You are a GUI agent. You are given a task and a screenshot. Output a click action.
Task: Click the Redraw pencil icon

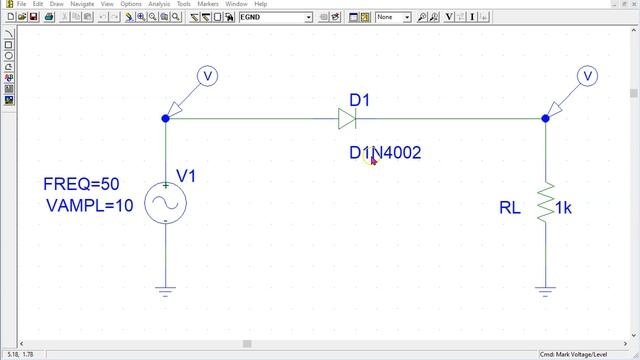(129, 17)
